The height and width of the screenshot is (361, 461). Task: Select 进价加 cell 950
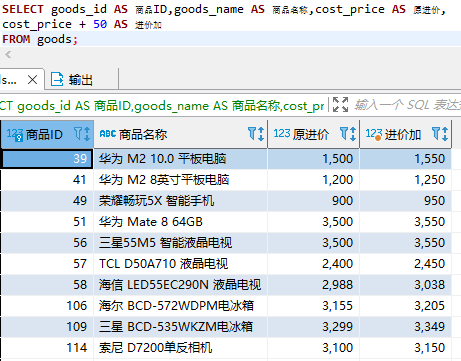coord(405,201)
